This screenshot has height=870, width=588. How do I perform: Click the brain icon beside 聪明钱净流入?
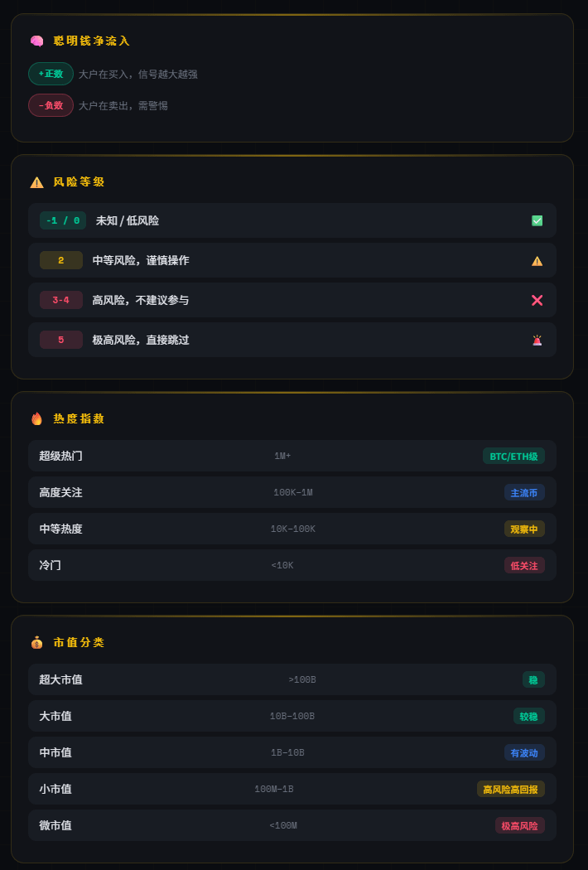click(x=36, y=41)
